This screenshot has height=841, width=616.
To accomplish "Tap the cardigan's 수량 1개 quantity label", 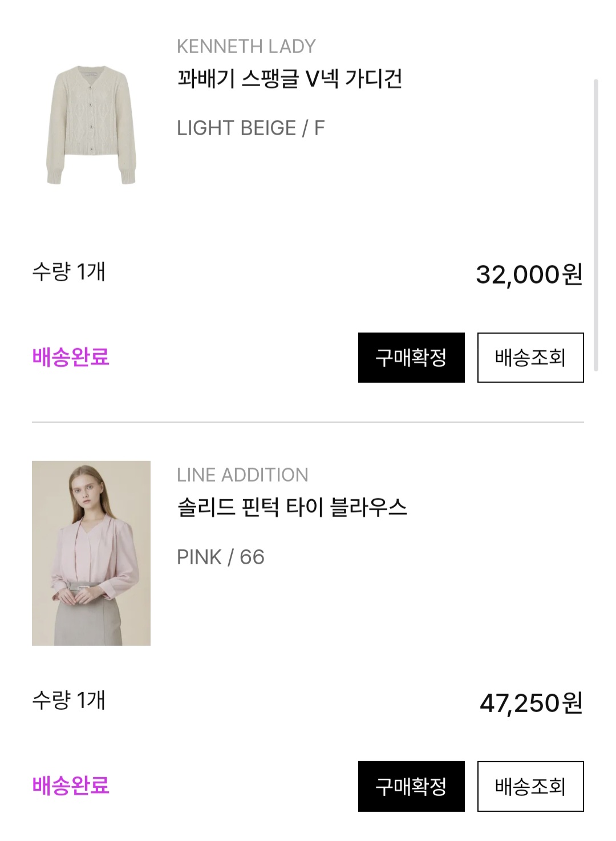I will click(x=68, y=272).
